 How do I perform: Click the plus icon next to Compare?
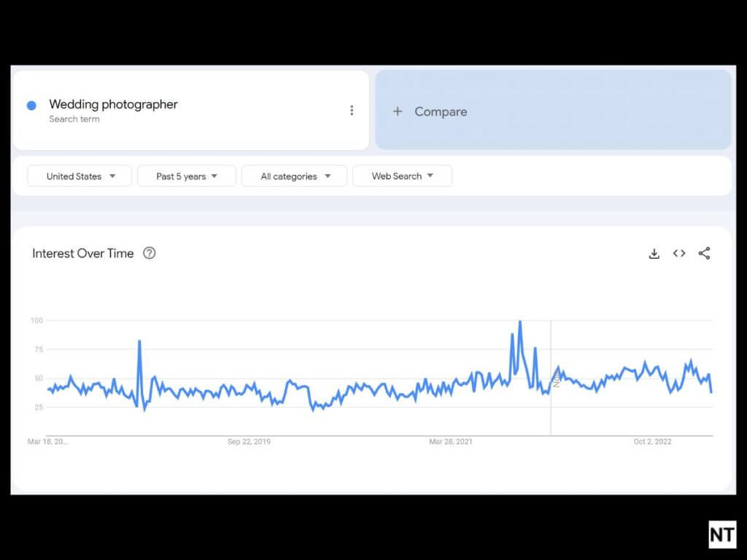(x=398, y=112)
